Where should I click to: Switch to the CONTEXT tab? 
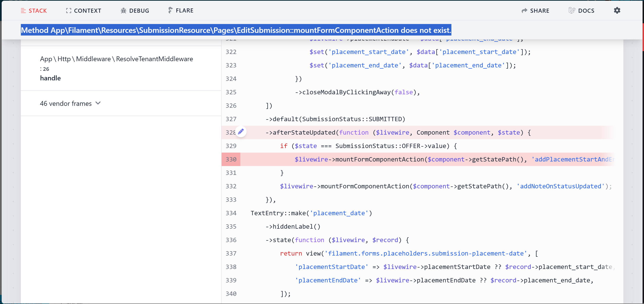pyautogui.click(x=88, y=11)
